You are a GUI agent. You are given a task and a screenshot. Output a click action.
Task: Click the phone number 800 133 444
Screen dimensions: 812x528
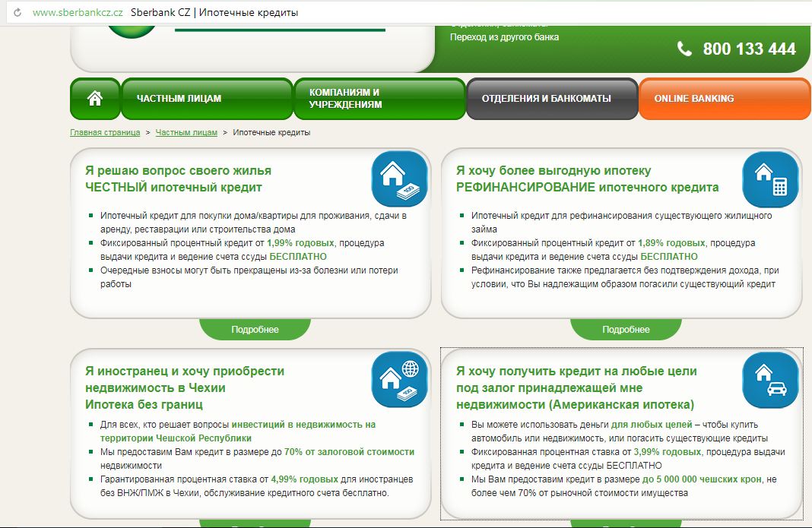point(749,49)
